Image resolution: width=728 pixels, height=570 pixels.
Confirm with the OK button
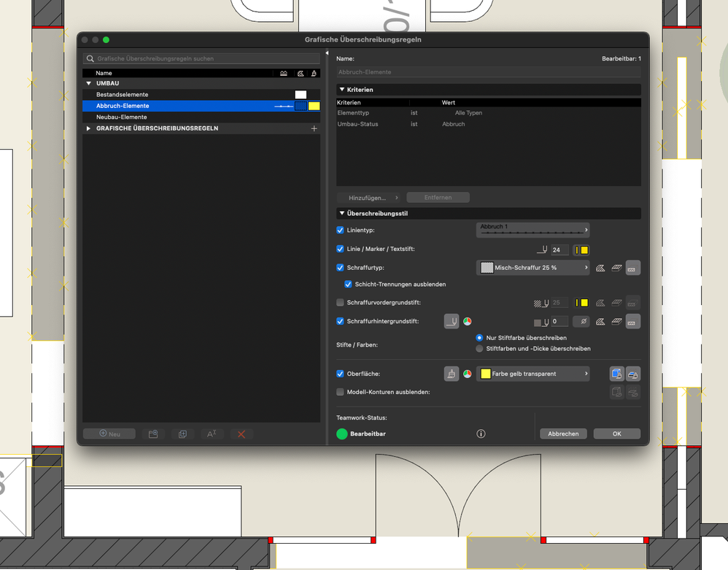[616, 434]
